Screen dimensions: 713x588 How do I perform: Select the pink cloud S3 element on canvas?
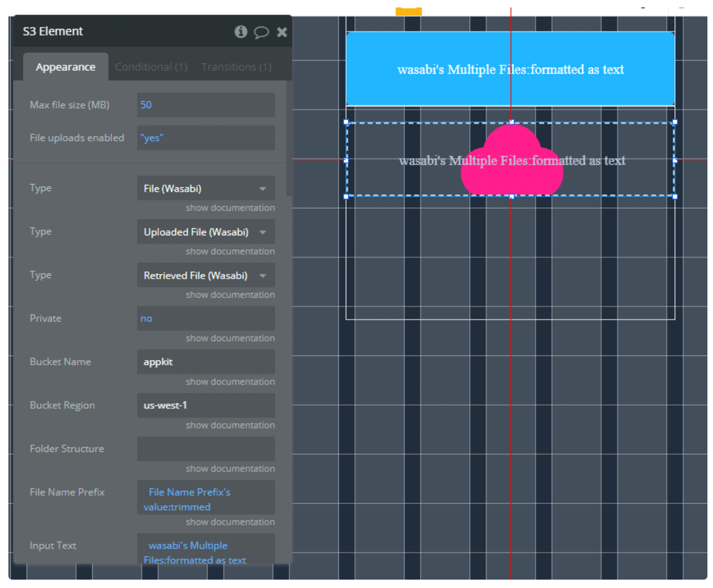pos(512,159)
